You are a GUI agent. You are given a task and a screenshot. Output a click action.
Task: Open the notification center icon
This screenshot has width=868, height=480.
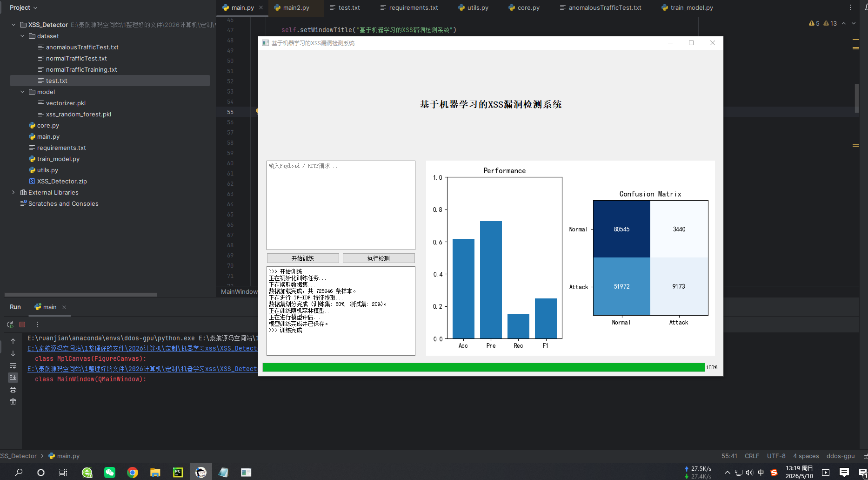pos(844,472)
